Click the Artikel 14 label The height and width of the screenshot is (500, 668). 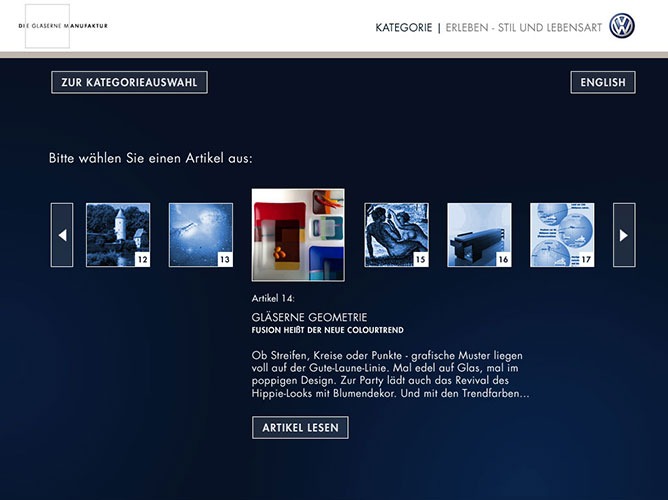pyautogui.click(x=275, y=298)
